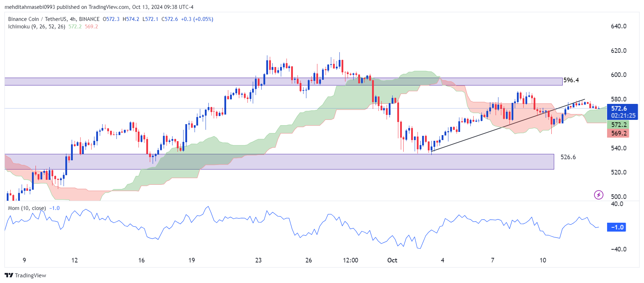Click the TradingView logo
This screenshot has height=283, width=644.
[x=25, y=275]
